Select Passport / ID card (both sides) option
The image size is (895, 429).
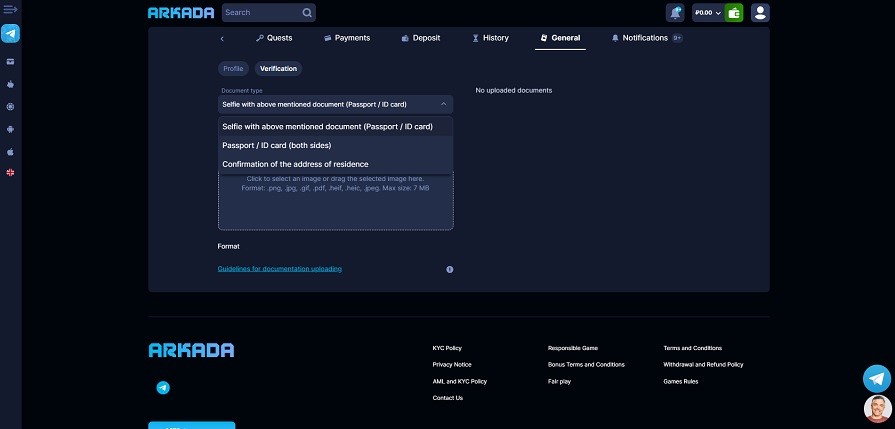276,145
